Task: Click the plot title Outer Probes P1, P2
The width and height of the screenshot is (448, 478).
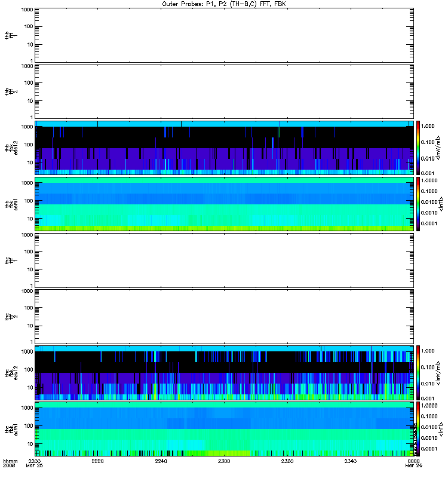Action: pyautogui.click(x=224, y=4)
